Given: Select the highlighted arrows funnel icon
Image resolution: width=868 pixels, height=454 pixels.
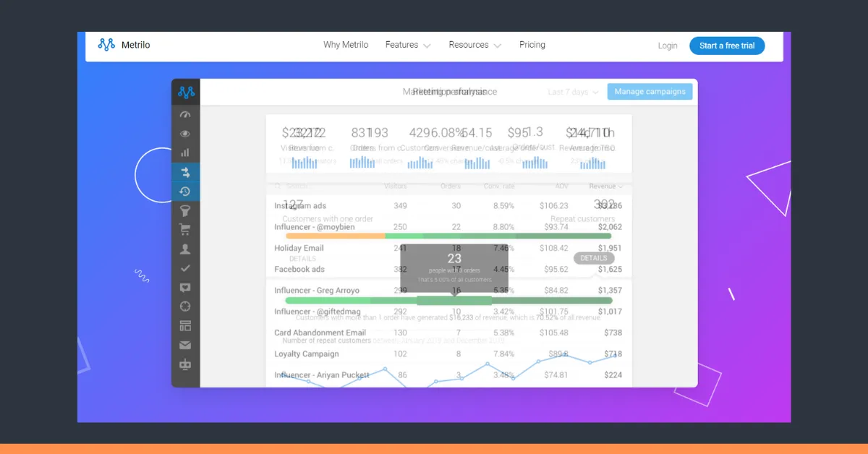Looking at the screenshot, I should tap(185, 173).
